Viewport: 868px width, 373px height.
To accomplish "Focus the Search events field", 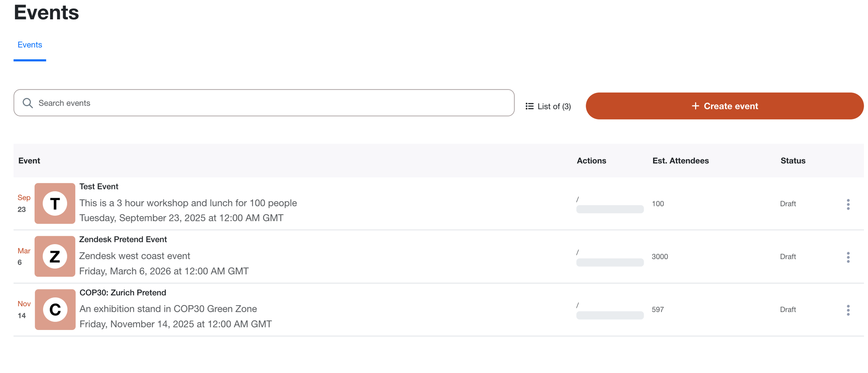I will 264,103.
